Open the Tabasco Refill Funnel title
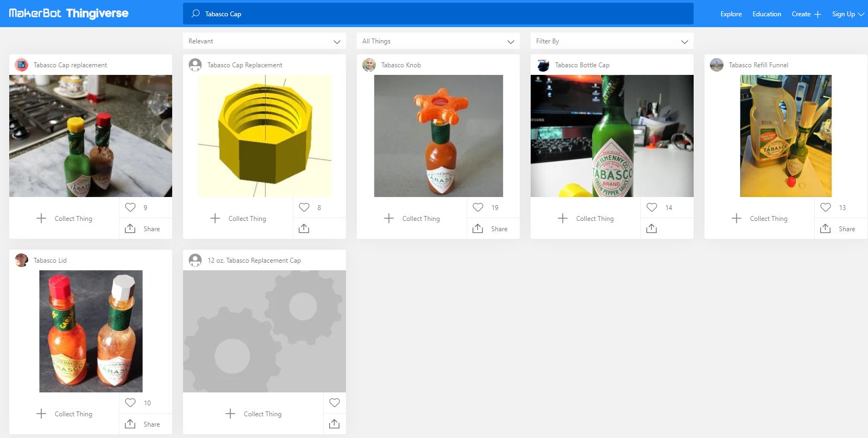868x438 pixels. (758, 65)
